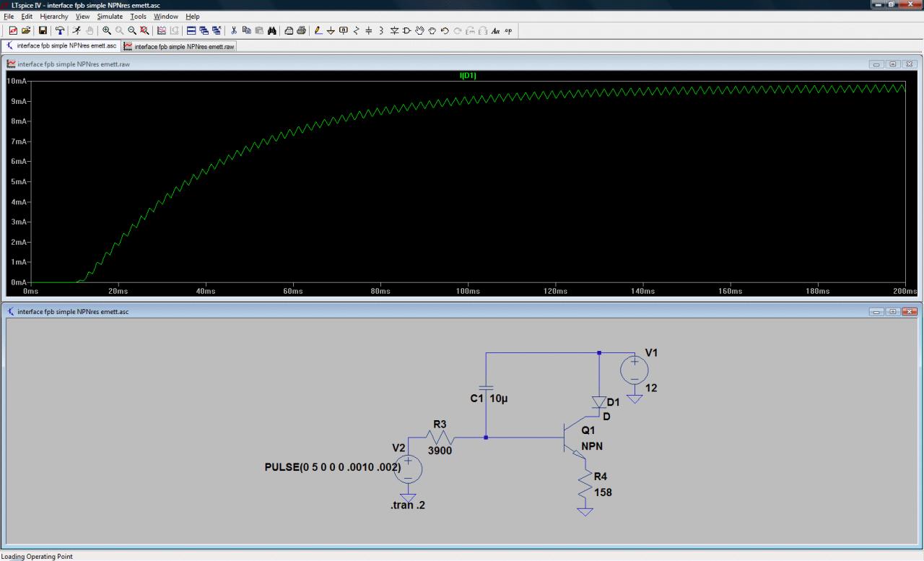The width and height of the screenshot is (924, 561).
Task: Create a new schematic from the toolbar
Action: click(x=13, y=30)
